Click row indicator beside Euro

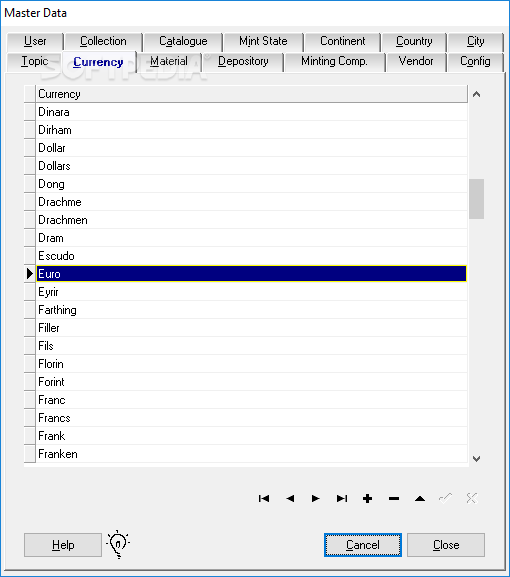tap(30, 274)
